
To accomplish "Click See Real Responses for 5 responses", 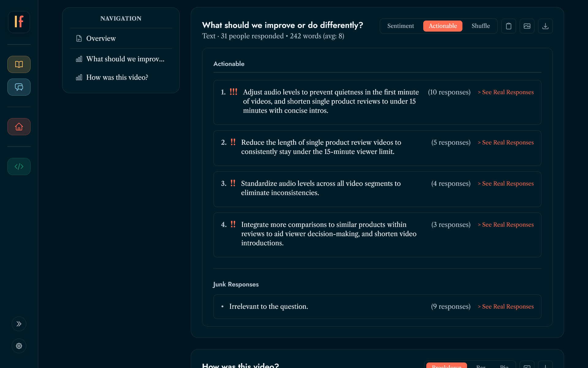I will (505, 142).
